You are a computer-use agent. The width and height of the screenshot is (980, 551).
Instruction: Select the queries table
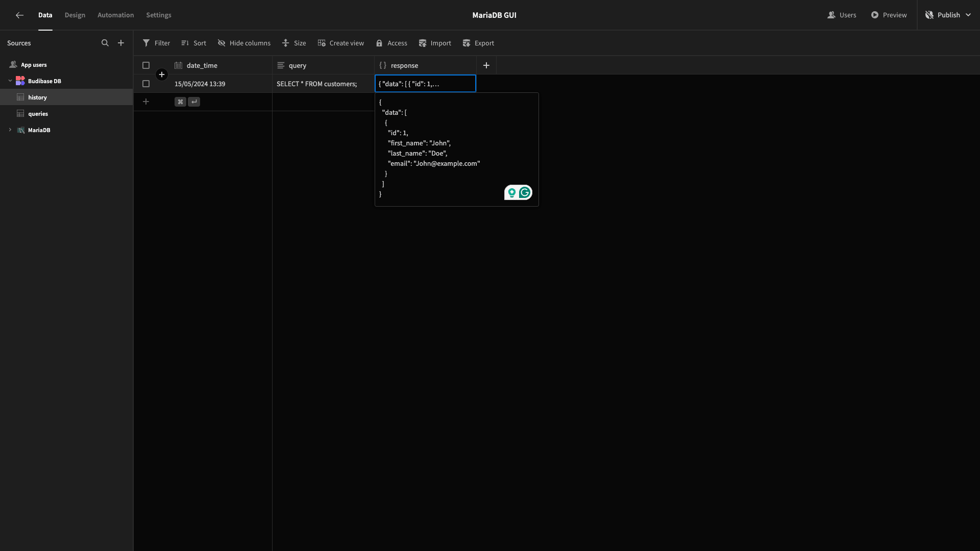point(66,114)
